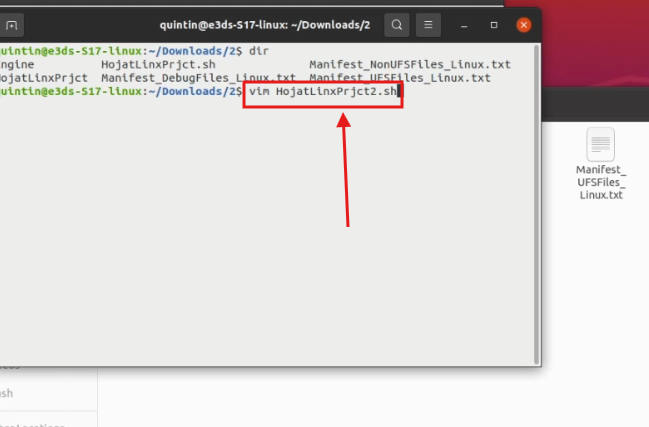The height and width of the screenshot is (427, 649).
Task: Open a new terminal tab
Action: click(12, 25)
